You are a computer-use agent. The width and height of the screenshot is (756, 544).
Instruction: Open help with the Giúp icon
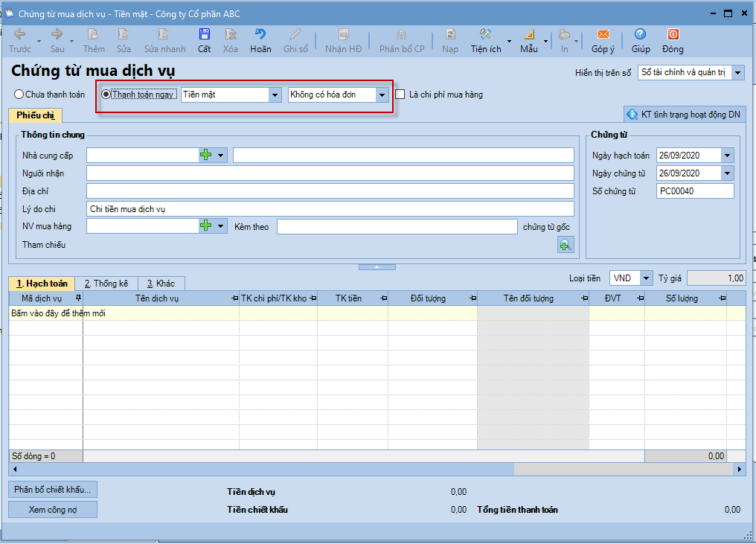pos(640,34)
